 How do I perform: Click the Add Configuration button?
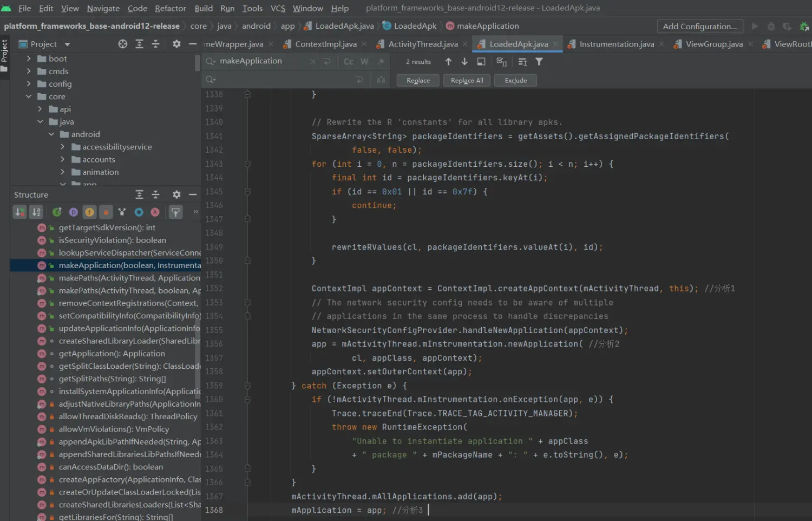[x=699, y=26]
